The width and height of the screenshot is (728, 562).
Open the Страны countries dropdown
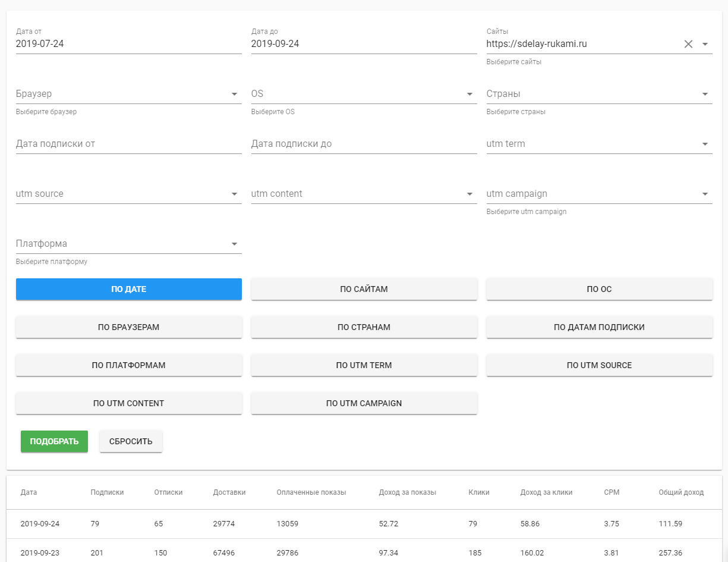705,94
